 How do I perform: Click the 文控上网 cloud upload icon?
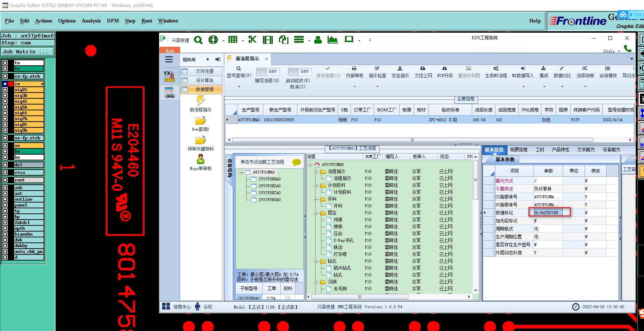(x=423, y=68)
